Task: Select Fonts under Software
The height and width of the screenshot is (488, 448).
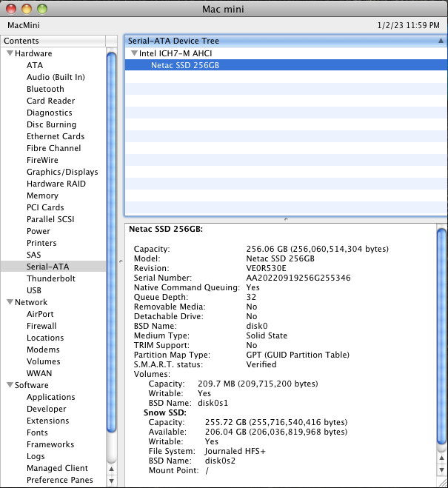Action: tap(37, 432)
